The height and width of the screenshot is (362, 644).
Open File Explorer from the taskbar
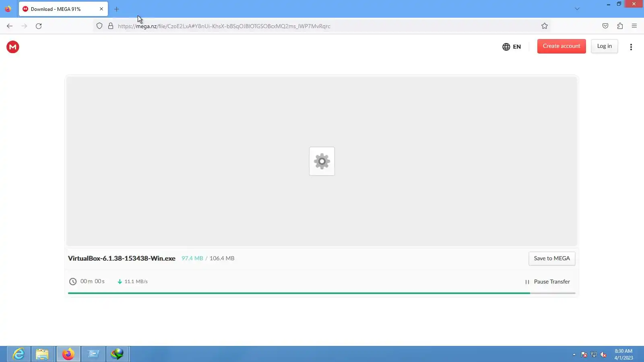click(x=42, y=354)
